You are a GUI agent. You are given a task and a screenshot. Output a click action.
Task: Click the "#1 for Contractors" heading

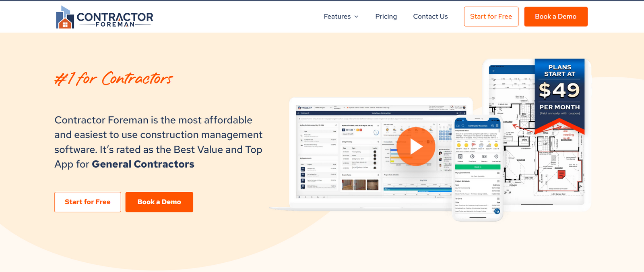(114, 79)
